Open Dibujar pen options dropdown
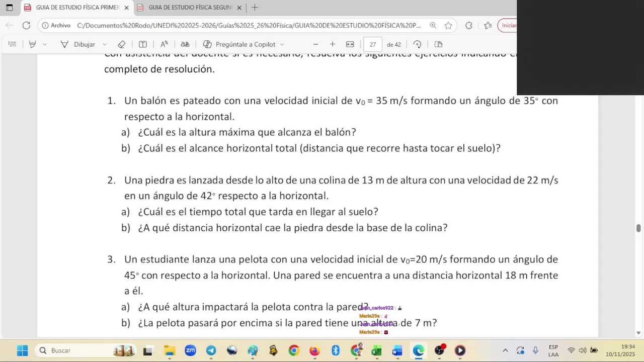Screen dimensions: 644x362 pyautogui.click(x=104, y=44)
